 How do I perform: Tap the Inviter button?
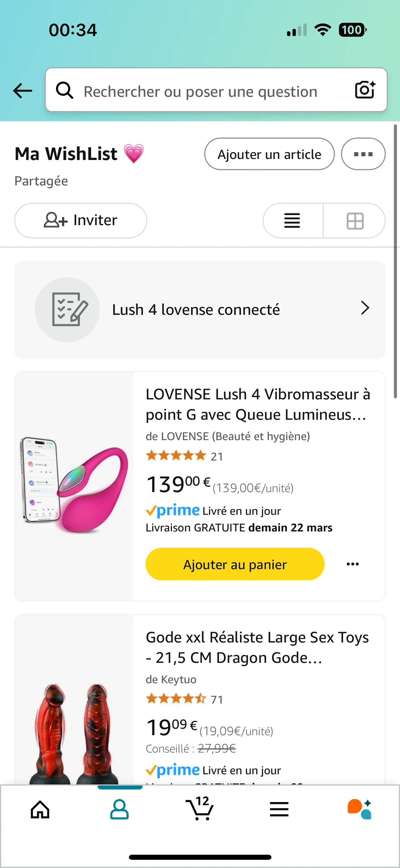click(81, 221)
